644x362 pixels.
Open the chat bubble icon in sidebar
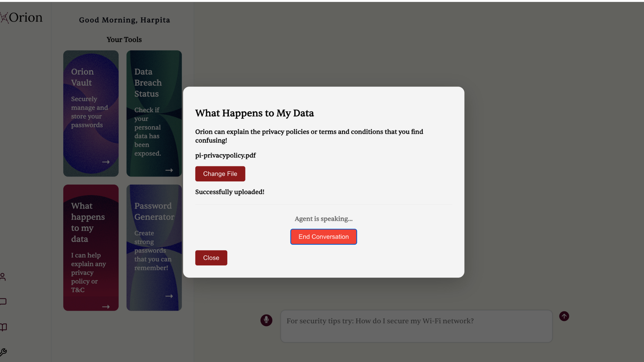[3, 302]
